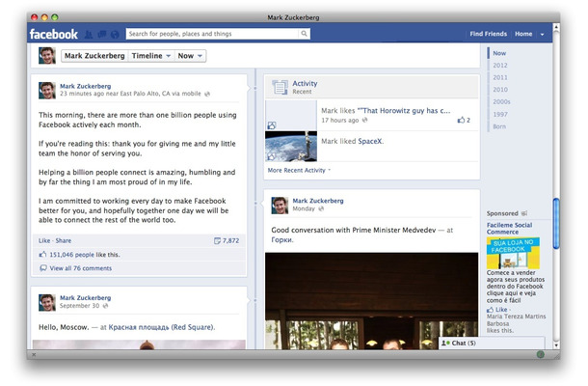Open the Timeline dropdown

click(151, 56)
